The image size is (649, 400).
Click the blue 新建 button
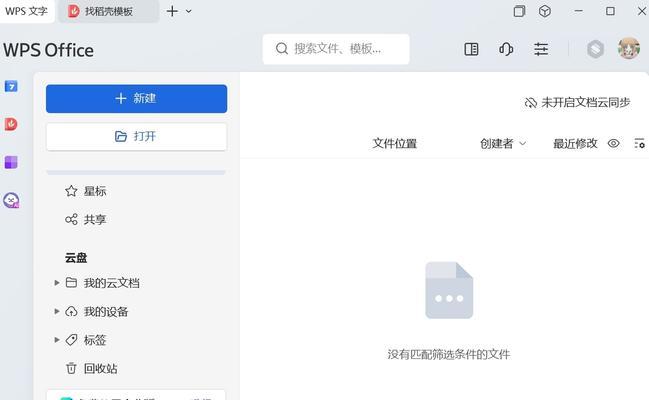[x=136, y=99]
